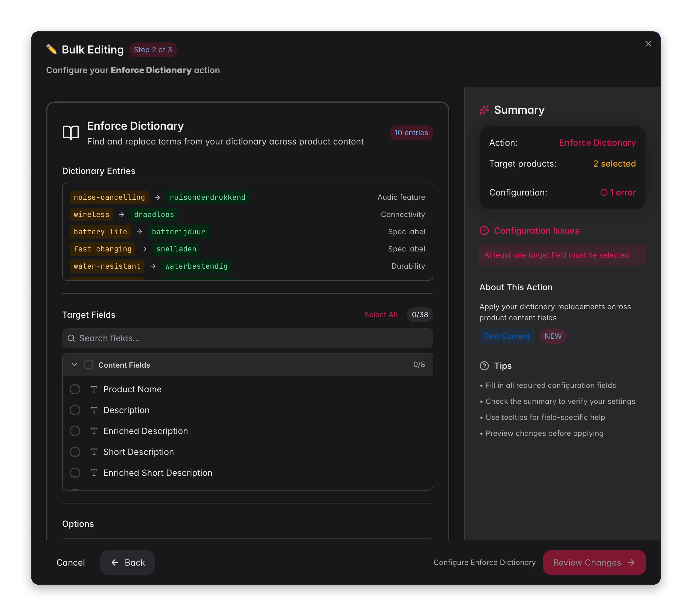Image resolution: width=692 pixels, height=616 pixels.
Task: Click the text icon beside Enriched Description
Action: [94, 431]
